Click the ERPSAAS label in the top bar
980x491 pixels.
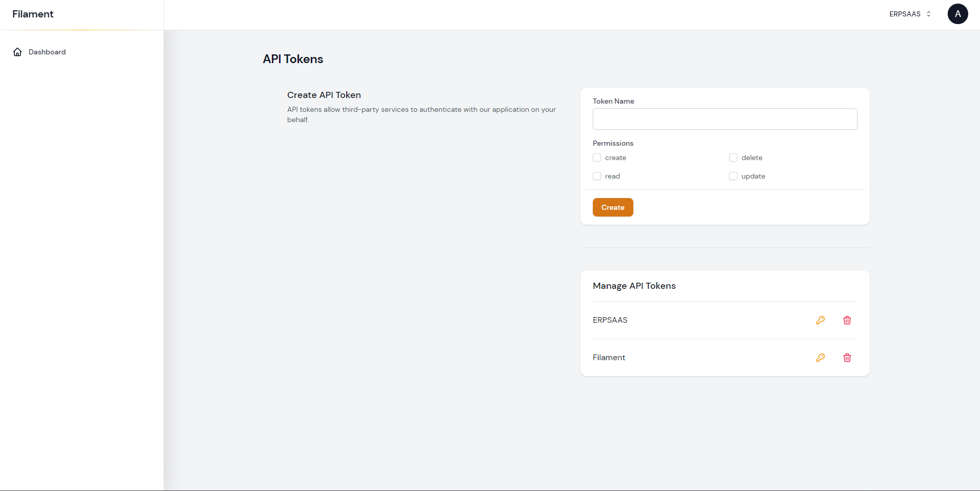coord(905,14)
